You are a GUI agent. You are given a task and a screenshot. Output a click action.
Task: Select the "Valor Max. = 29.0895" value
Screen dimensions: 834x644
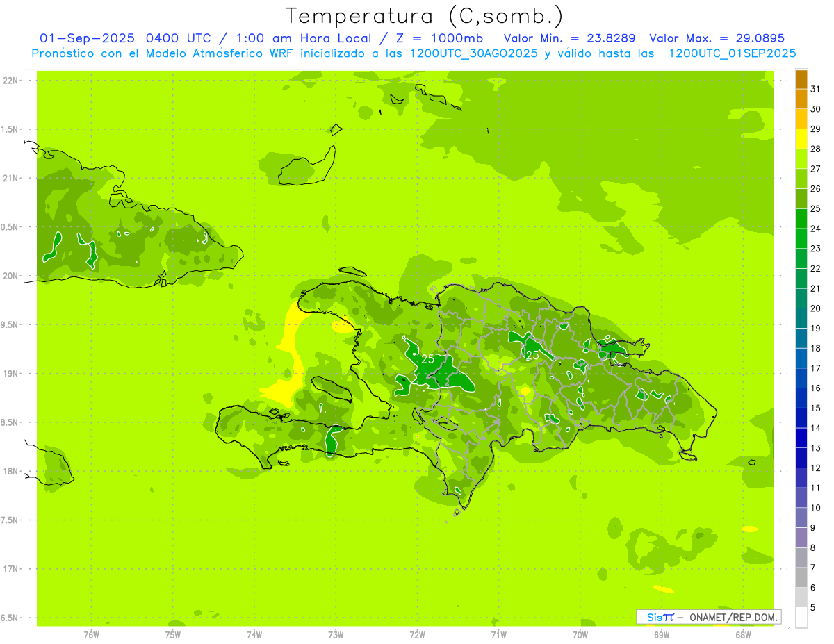pos(717,38)
